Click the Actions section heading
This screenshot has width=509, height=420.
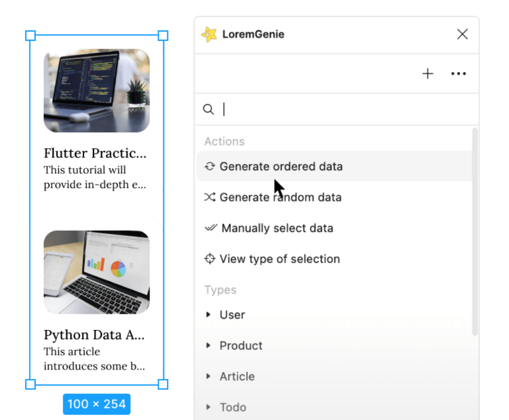[225, 141]
